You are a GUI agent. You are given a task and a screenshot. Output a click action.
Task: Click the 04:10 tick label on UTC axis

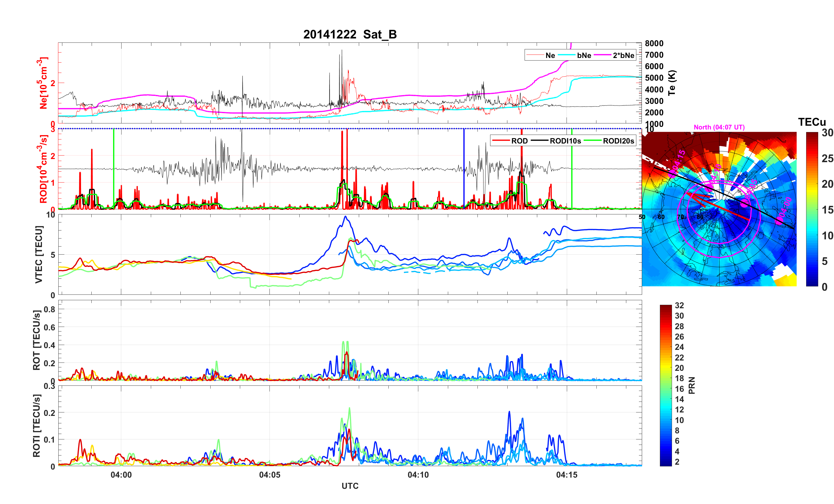coord(418,475)
